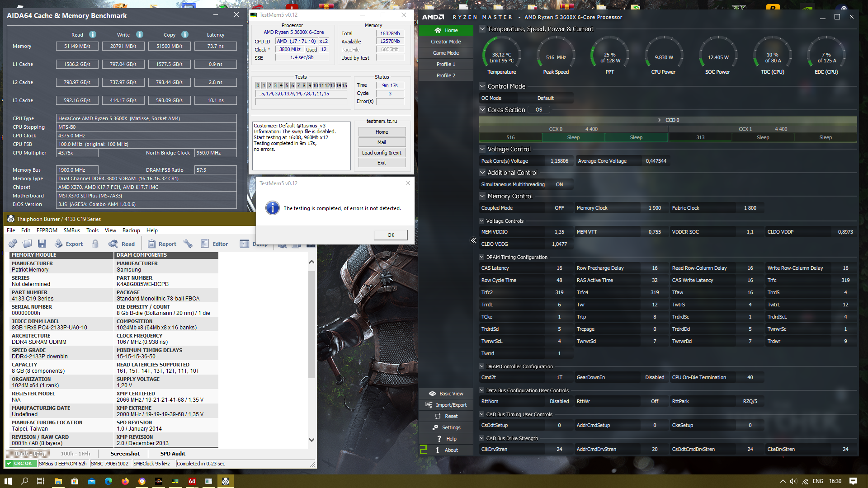
Task: Toggle test number 0 box in TestMem5
Action: click(258, 85)
